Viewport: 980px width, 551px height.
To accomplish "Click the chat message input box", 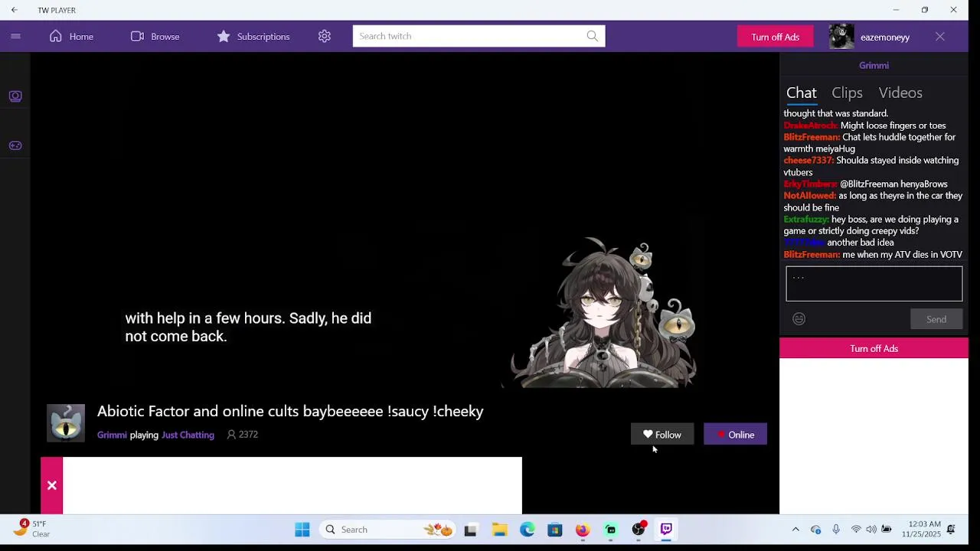I will (874, 284).
